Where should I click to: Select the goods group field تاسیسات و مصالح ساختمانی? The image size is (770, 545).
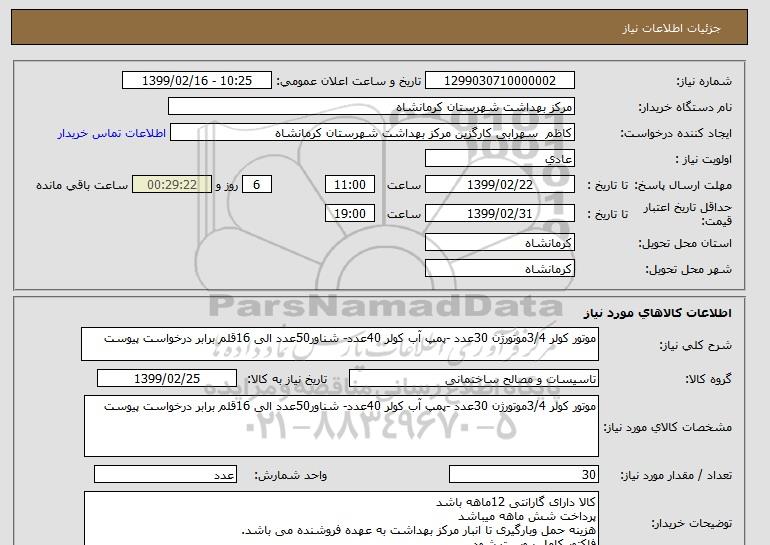coord(473,379)
